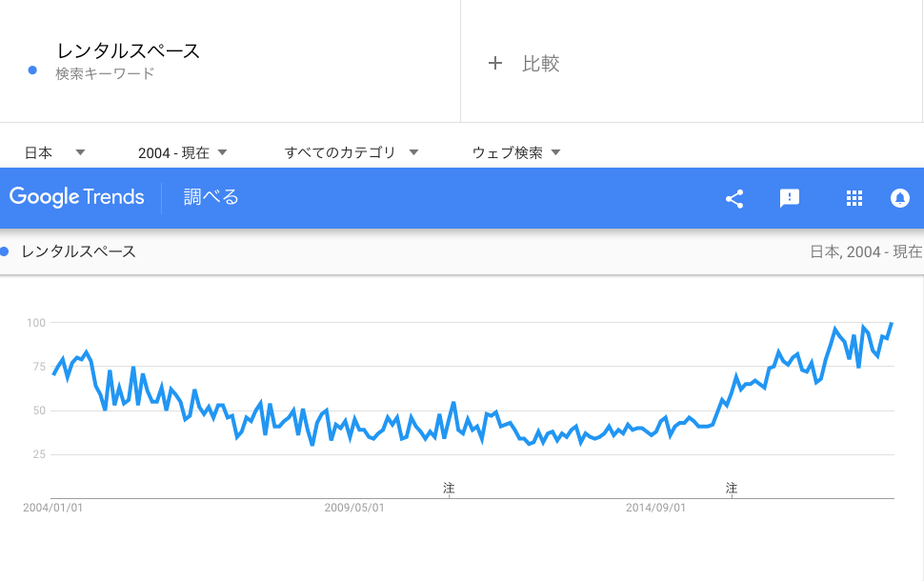Expand the 日本 region dropdown
Viewport: 924px width, 581px height.
pyautogui.click(x=54, y=152)
